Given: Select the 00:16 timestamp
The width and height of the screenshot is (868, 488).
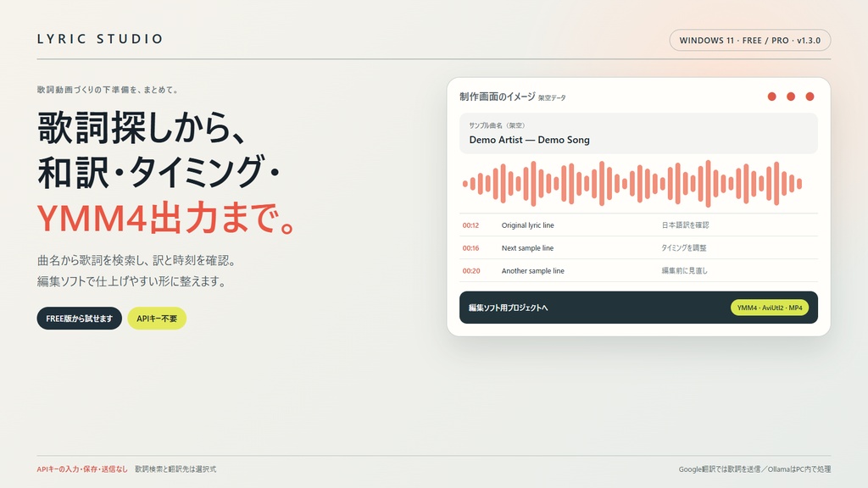Looking at the screenshot, I should (470, 248).
